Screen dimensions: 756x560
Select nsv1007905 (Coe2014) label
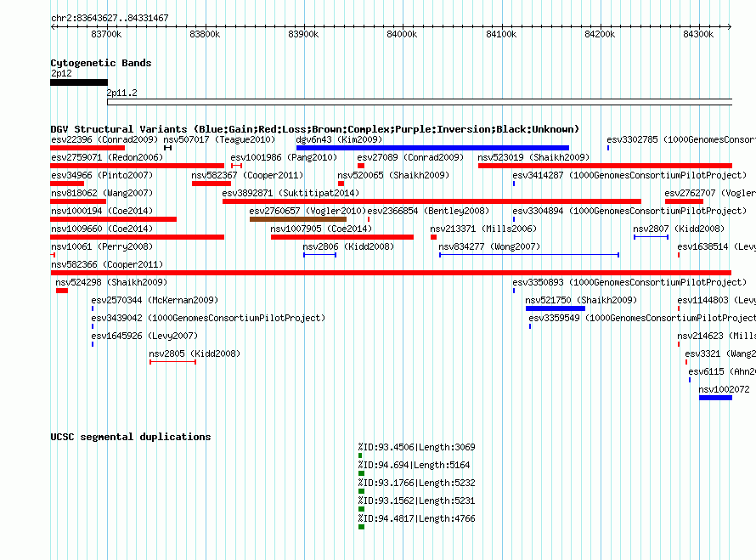coord(321,229)
